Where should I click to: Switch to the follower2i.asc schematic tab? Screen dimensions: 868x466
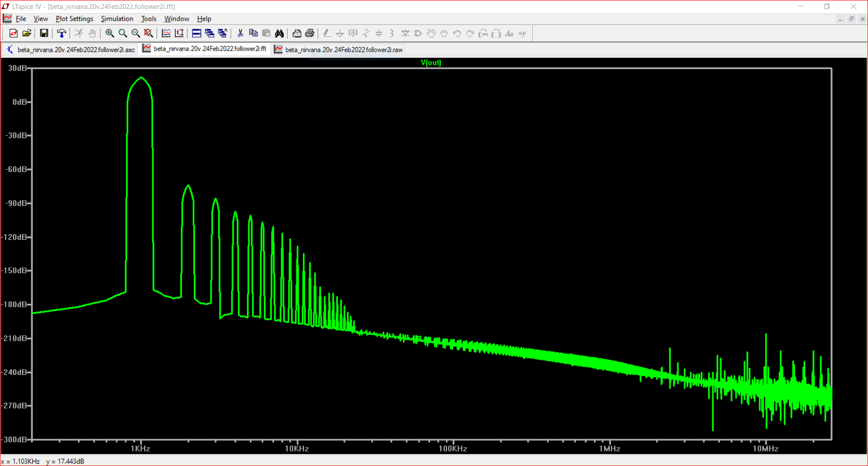[x=71, y=49]
